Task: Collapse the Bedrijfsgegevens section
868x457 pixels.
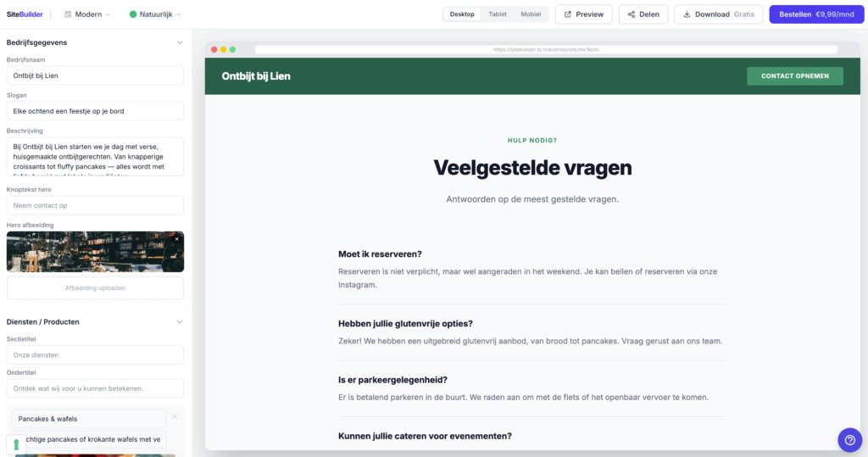Action: point(180,42)
